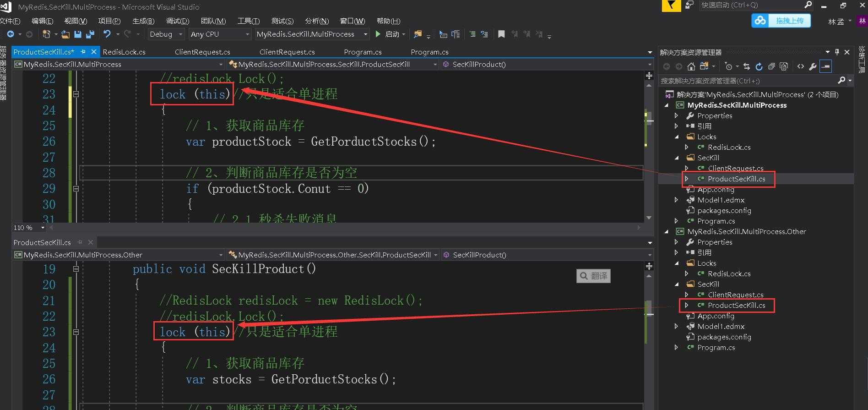Open properties with wrench icon
The image size is (868, 410).
[813, 66]
